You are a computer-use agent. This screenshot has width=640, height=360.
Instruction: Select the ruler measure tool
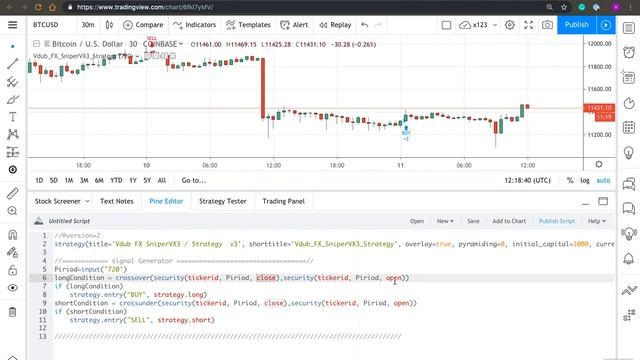(13, 193)
